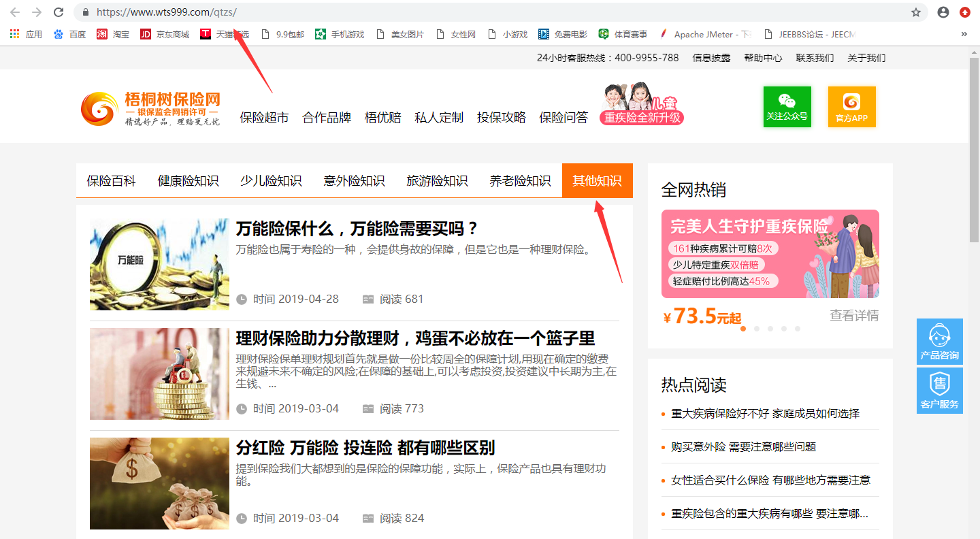Select the 保险百科 tab
This screenshot has height=539, width=980.
[111, 181]
